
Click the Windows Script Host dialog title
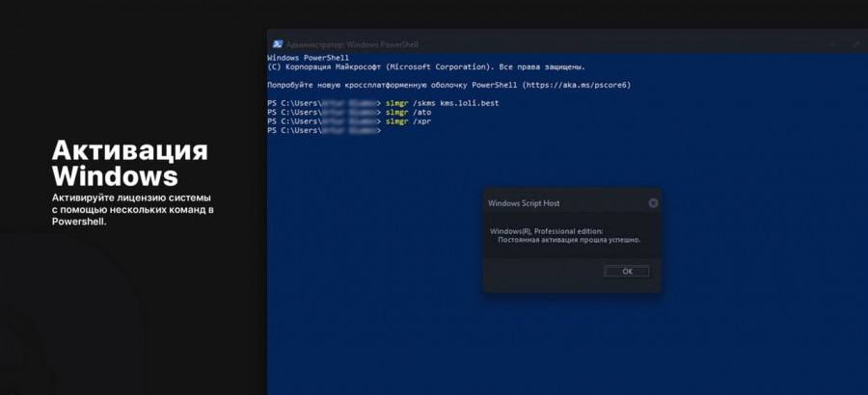click(524, 203)
